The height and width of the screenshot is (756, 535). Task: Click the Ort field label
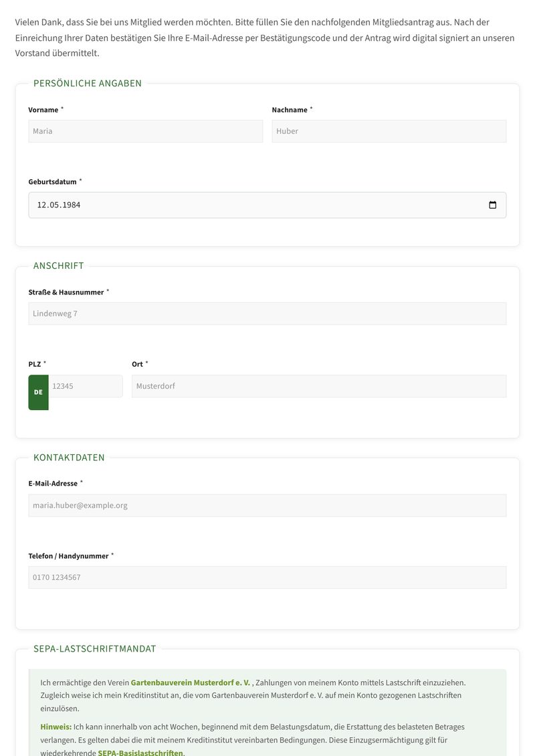pos(137,364)
